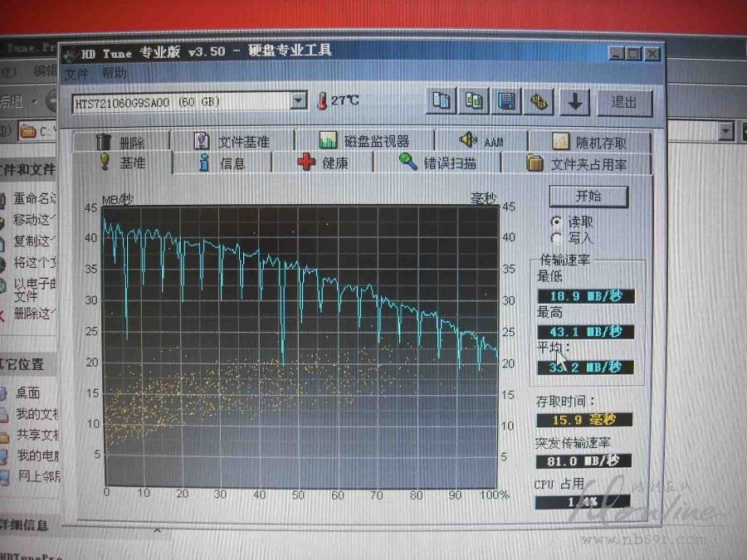The image size is (747, 560).
Task: Click the copy screenshot toolbar icon
Action: 474,101
